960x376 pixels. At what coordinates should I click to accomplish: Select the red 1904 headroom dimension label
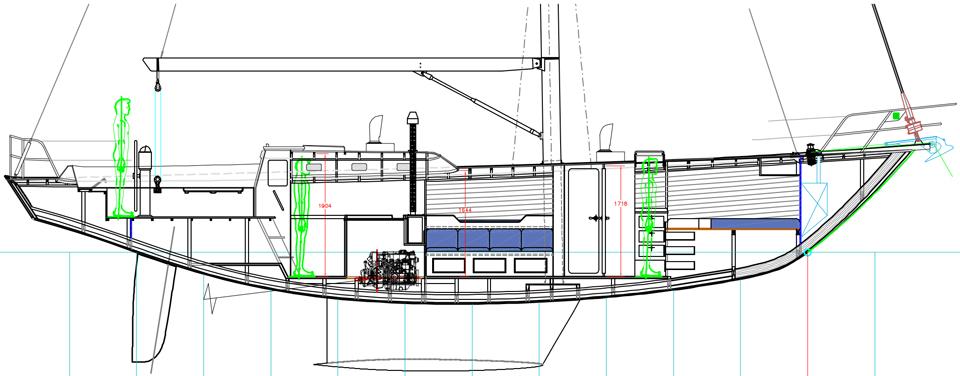point(325,206)
